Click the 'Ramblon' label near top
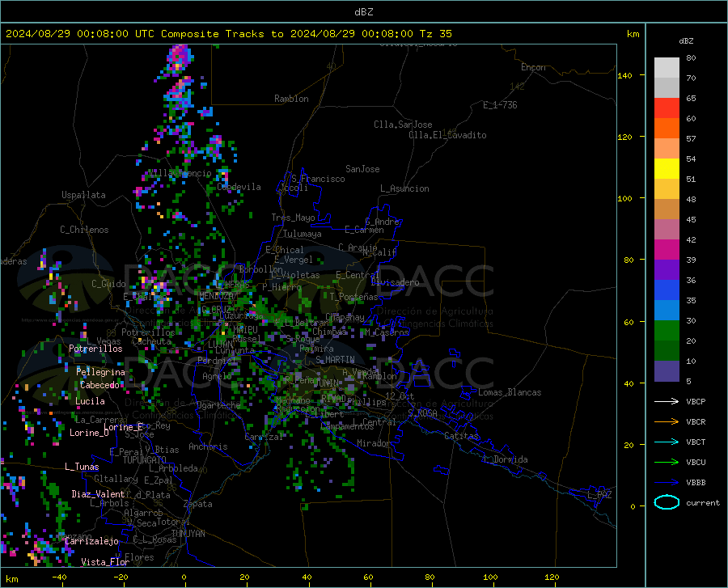 point(291,99)
